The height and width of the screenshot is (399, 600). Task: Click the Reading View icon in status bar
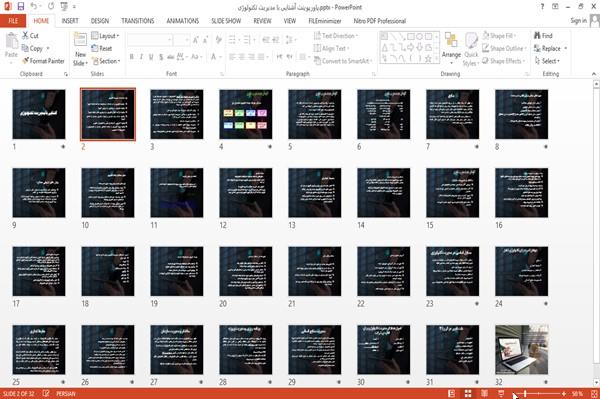click(x=484, y=394)
